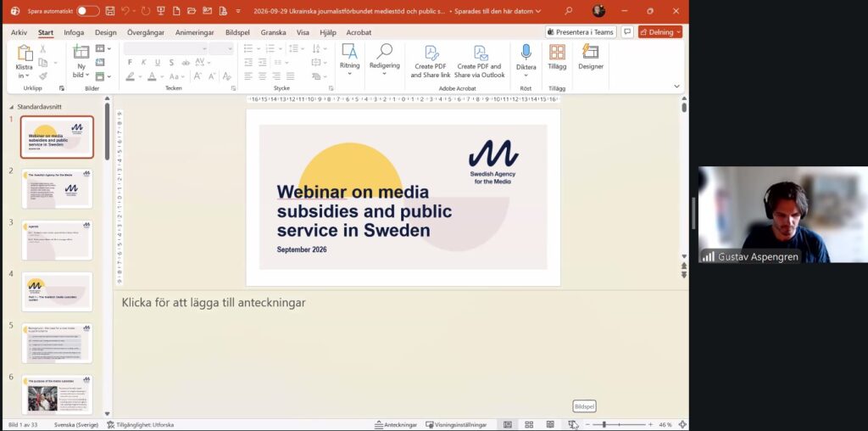
Task: Align text left in Stycke group
Action: tap(248, 76)
